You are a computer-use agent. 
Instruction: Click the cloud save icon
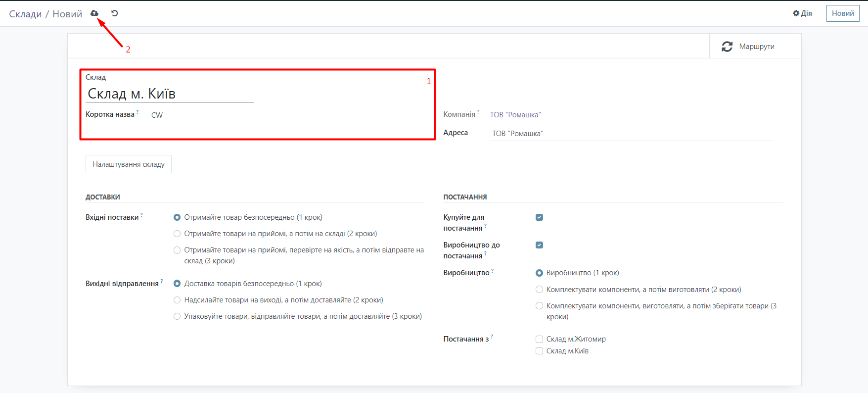[94, 13]
